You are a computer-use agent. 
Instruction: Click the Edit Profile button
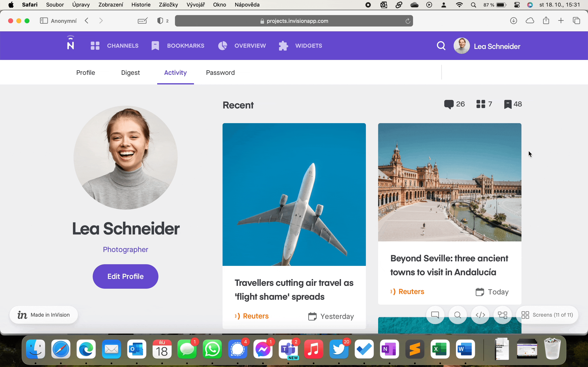[125, 276]
